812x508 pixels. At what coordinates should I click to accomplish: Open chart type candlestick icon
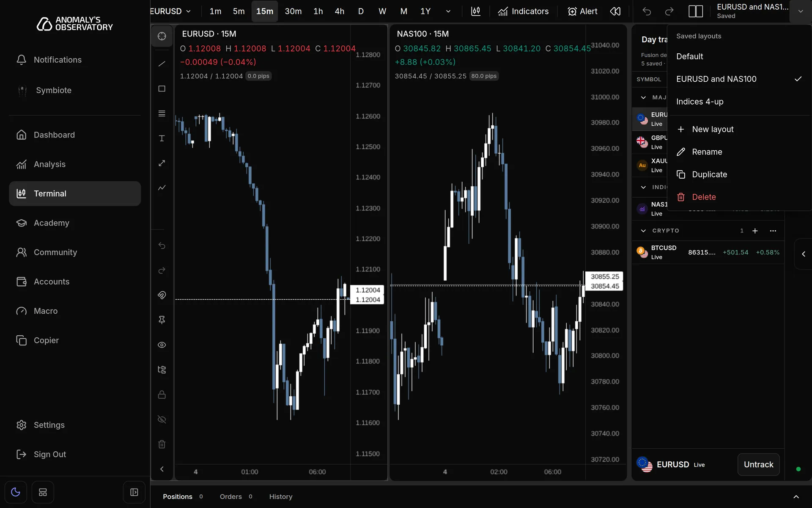(476, 11)
